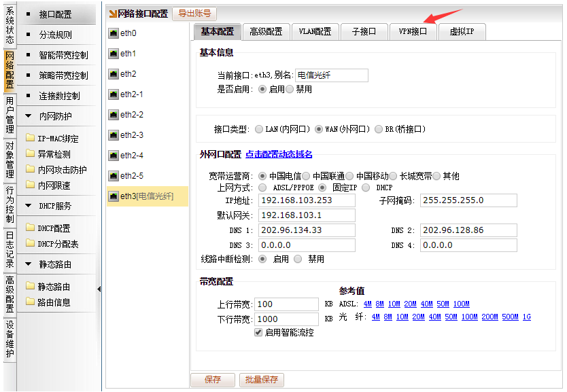
Task: Click the 点击配置动态域名 link
Action: click(279, 154)
